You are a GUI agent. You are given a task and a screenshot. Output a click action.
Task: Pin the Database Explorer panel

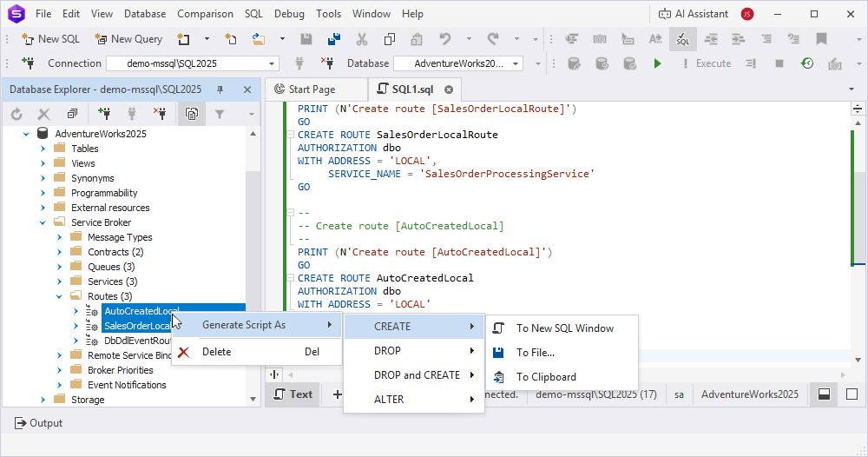click(220, 89)
